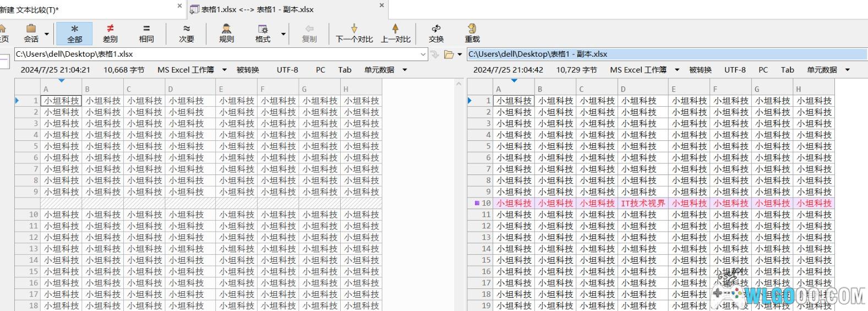Click the 交换 (Swap sides) icon
The image size is (868, 311).
tap(436, 33)
